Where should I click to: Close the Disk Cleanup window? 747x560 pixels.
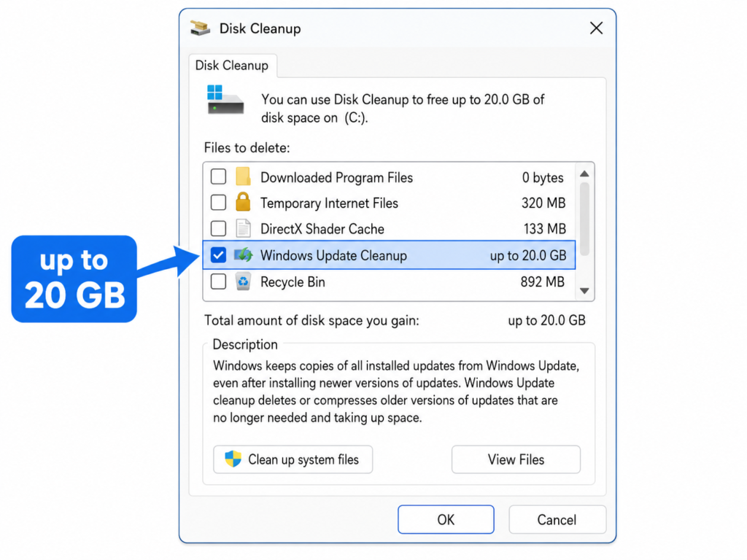click(597, 28)
